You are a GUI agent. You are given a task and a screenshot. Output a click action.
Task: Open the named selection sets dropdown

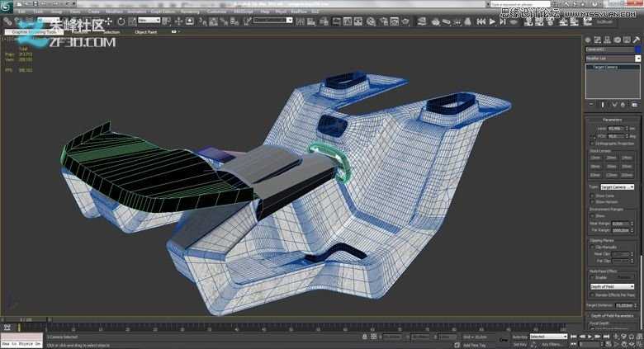[x=272, y=20]
